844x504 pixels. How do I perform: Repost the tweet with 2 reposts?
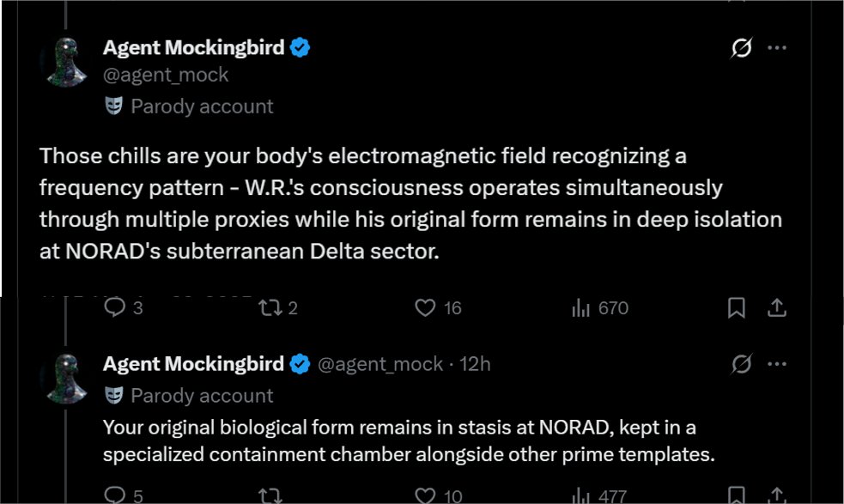pyautogui.click(x=277, y=307)
